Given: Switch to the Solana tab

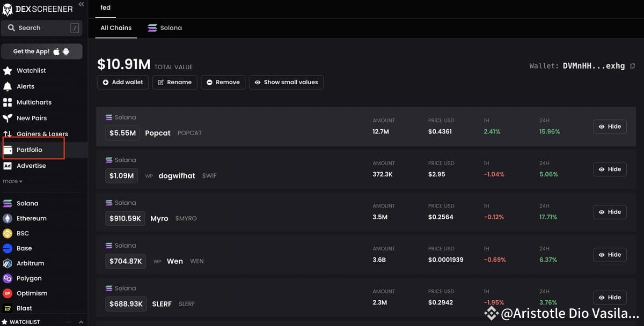Looking at the screenshot, I should [x=165, y=28].
